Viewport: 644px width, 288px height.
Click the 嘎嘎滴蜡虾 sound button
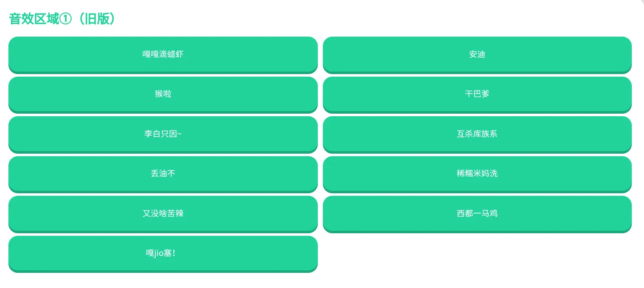click(163, 54)
